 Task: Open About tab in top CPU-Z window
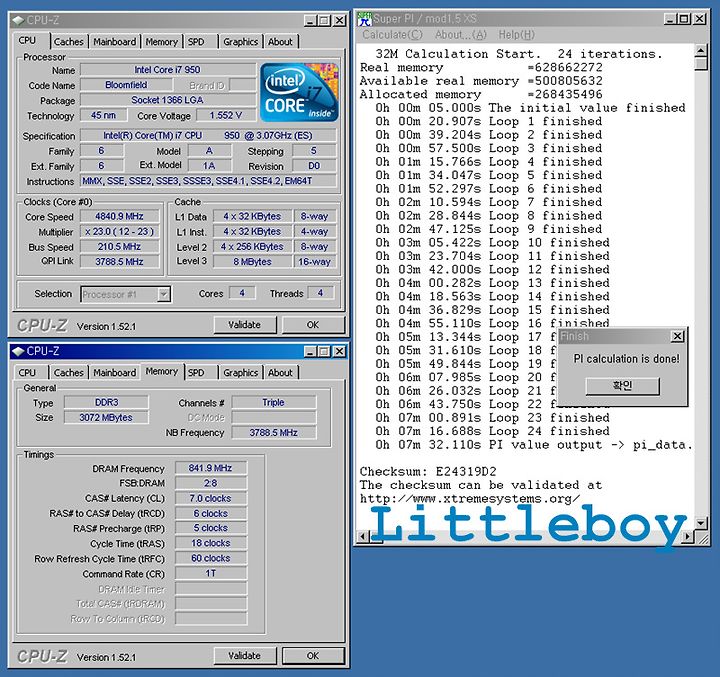click(280, 42)
